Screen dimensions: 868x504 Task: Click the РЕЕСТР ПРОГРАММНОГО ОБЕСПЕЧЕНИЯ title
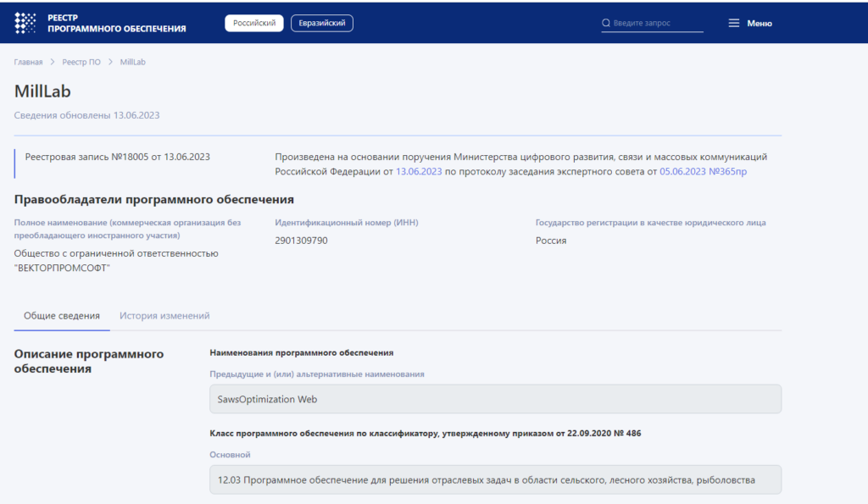point(117,23)
